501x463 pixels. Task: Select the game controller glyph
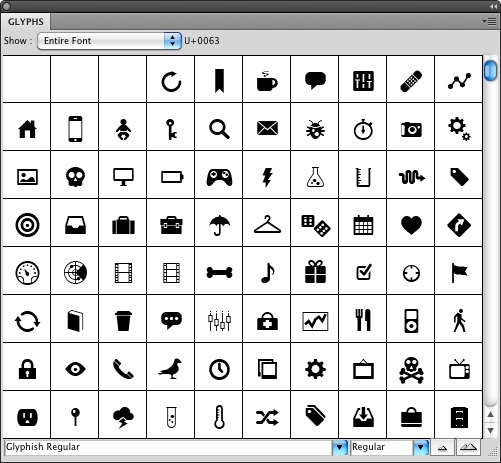(x=219, y=177)
